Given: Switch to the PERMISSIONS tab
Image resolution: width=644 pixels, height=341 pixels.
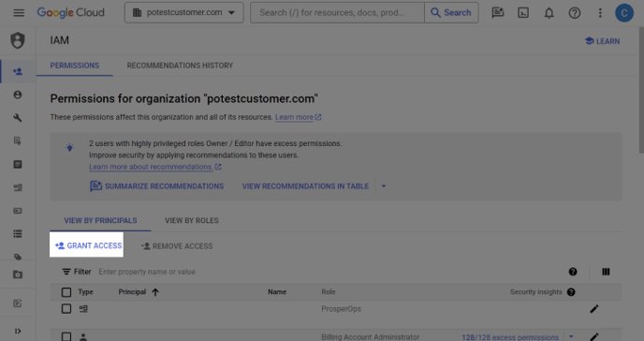Looking at the screenshot, I should (x=74, y=66).
